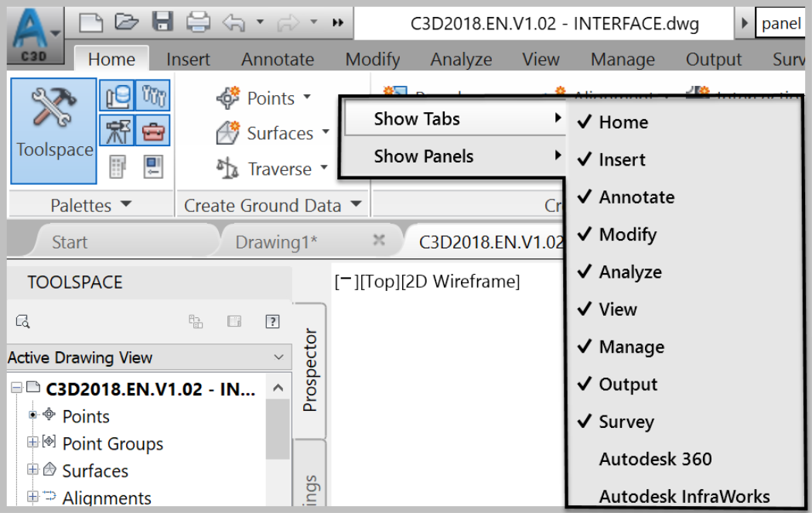Switch to the Analyze ribbon tab

coord(462,59)
